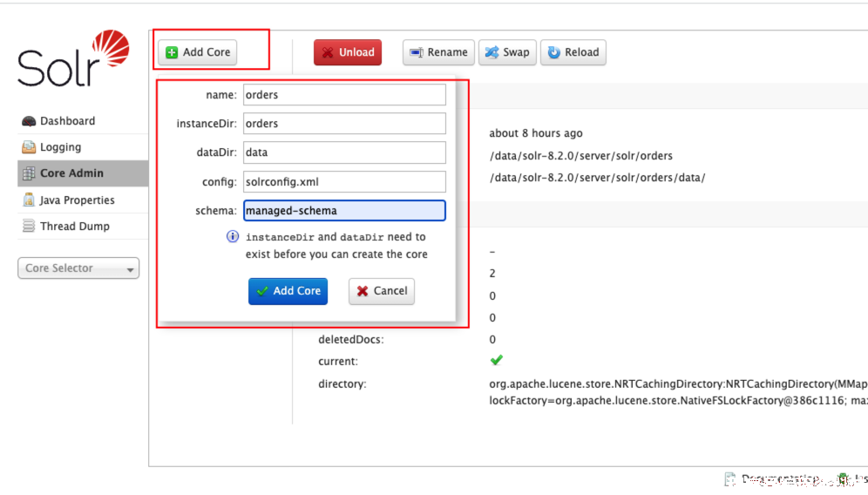Click the red X icon on Cancel
Image resolution: width=868 pixels, height=495 pixels.
tap(363, 291)
